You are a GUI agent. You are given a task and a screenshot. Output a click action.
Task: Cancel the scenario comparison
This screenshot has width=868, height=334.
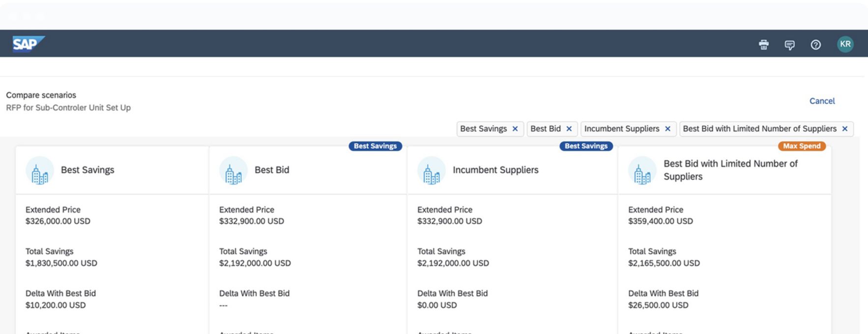822,101
